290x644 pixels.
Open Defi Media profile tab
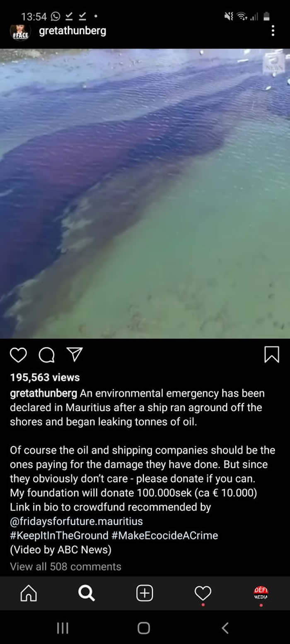[261, 593]
